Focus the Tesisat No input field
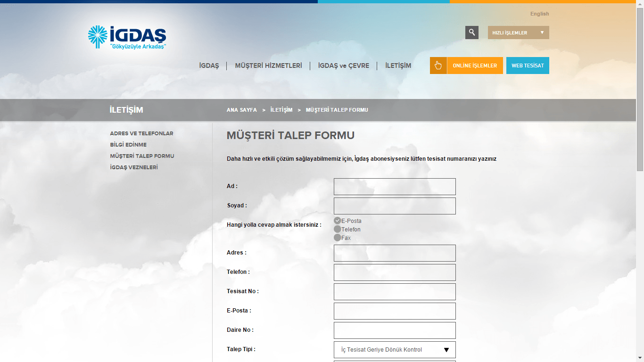 [395, 292]
